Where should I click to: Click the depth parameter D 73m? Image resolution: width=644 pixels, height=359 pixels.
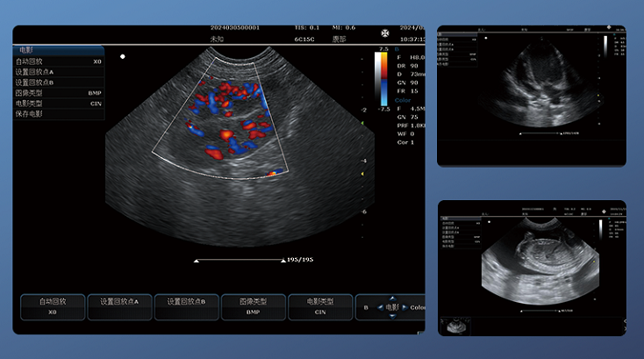coord(411,74)
